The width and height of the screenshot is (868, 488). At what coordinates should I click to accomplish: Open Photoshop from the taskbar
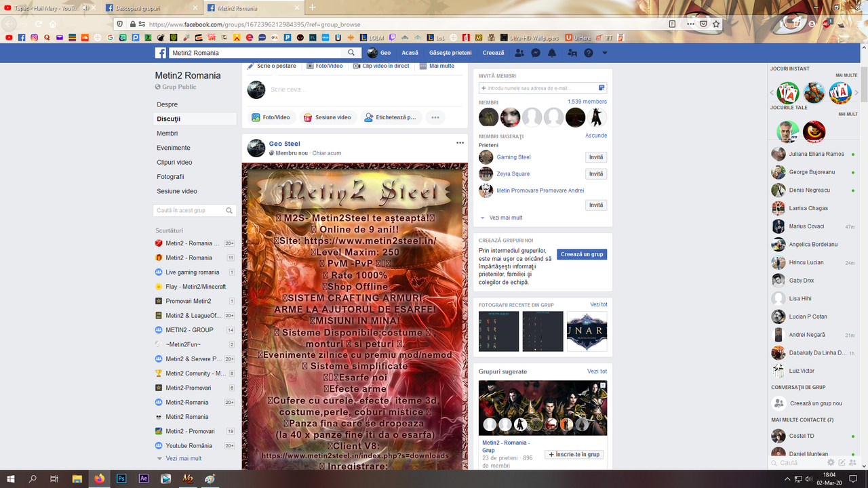[121, 479]
